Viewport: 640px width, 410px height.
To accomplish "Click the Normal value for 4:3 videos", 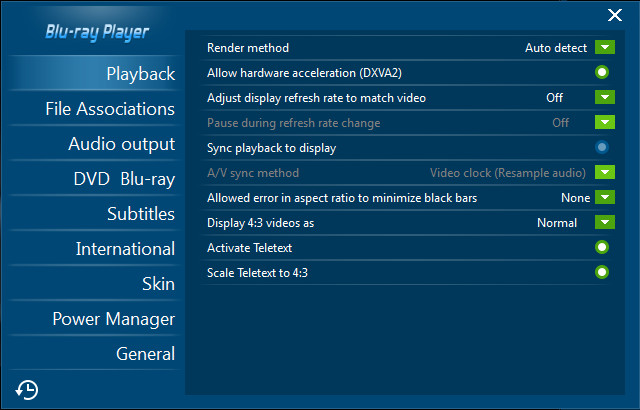I will pos(557,223).
